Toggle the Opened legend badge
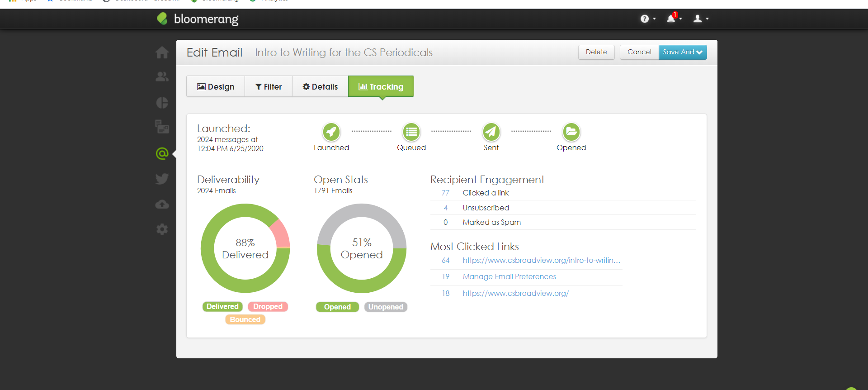This screenshot has width=868, height=390. click(x=337, y=307)
